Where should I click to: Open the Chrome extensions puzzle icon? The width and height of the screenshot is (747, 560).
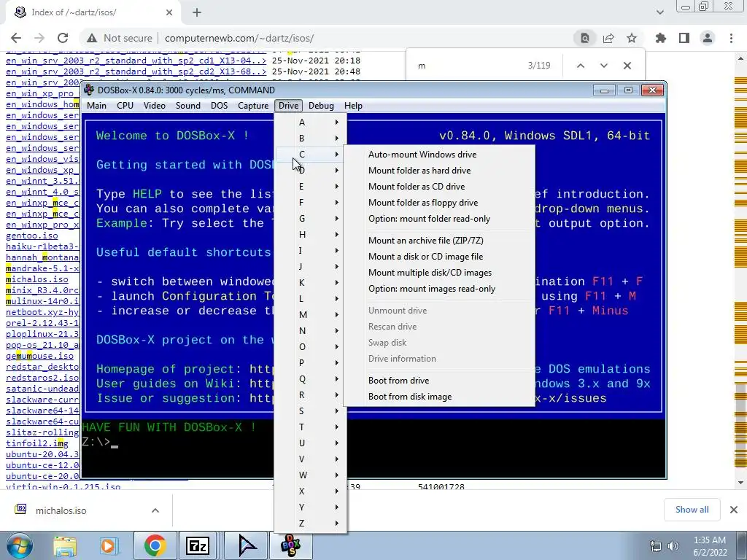661,38
